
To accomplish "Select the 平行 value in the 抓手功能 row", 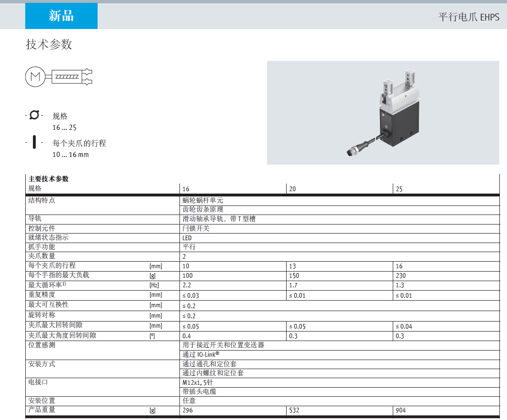I will tap(189, 247).
